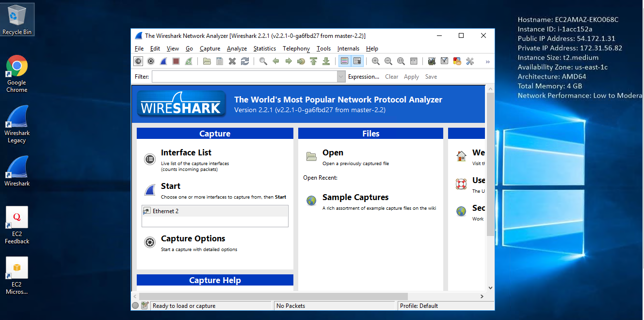
Task: Click the expert info circle in status bar
Action: 135,305
